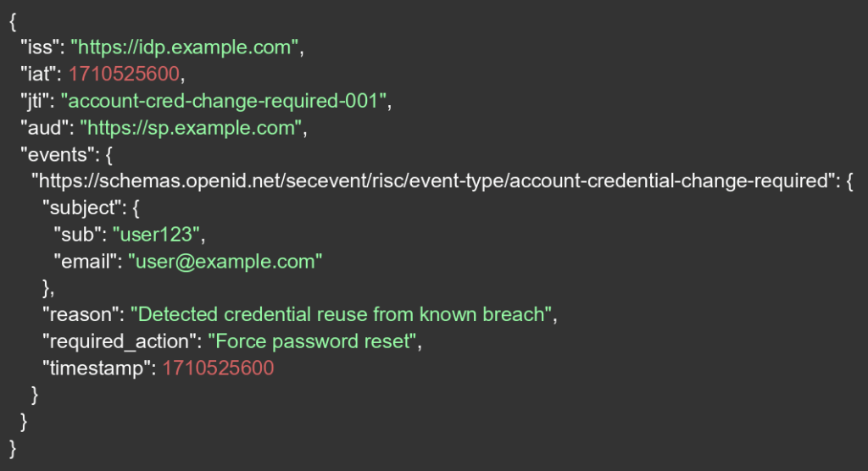Select the "Force password reset" string value
This screenshot has width=868, height=471.
(310, 341)
